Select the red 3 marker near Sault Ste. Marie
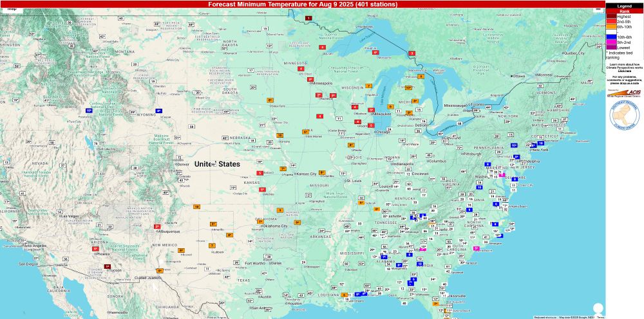The width and height of the screenshot is (644, 319). (412, 53)
